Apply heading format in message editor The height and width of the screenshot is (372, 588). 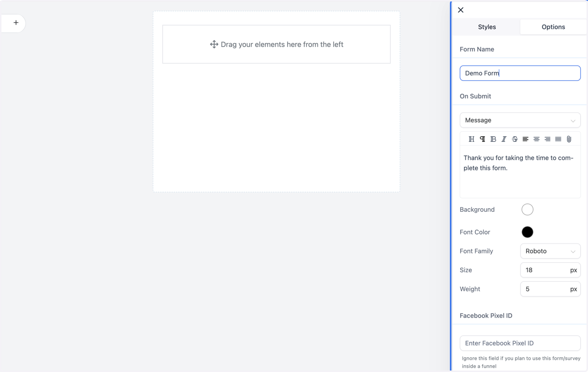[x=471, y=139]
